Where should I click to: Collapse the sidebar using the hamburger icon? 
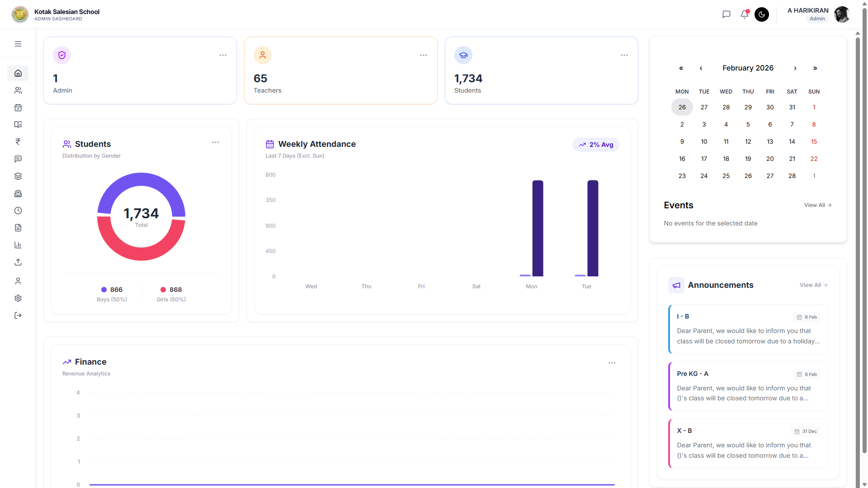(18, 43)
